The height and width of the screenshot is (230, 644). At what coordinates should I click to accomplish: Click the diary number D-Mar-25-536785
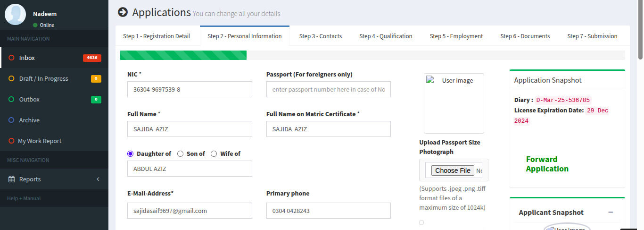[x=563, y=100]
